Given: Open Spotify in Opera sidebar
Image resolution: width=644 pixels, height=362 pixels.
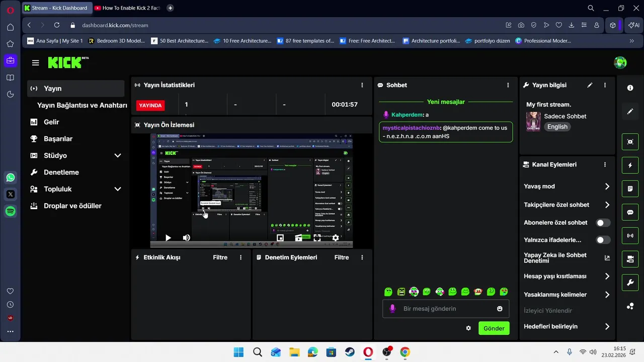Looking at the screenshot, I should [10, 211].
